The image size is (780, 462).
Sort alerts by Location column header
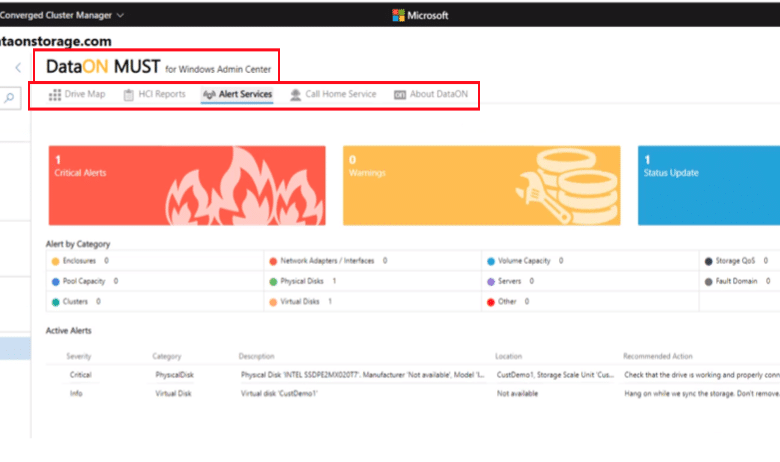(508, 356)
